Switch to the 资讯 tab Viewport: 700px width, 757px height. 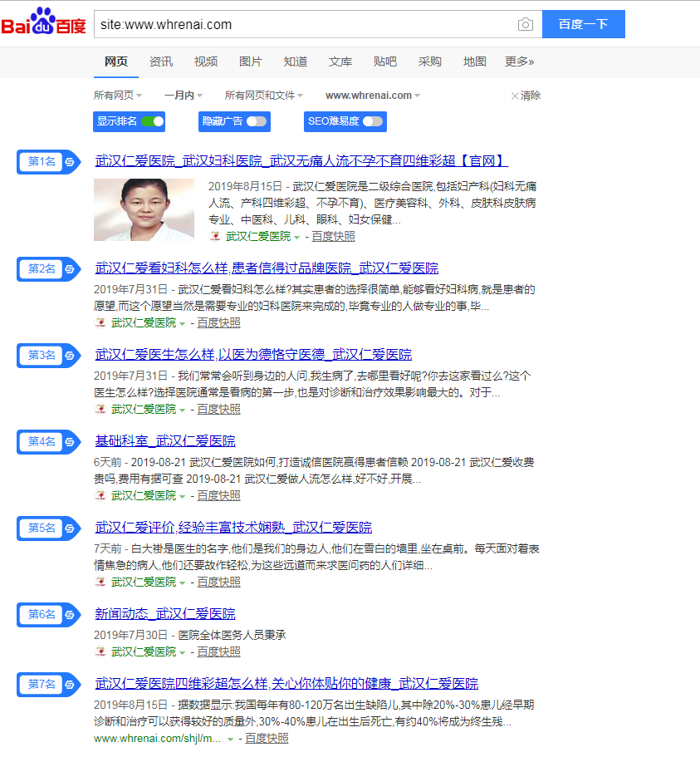160,61
